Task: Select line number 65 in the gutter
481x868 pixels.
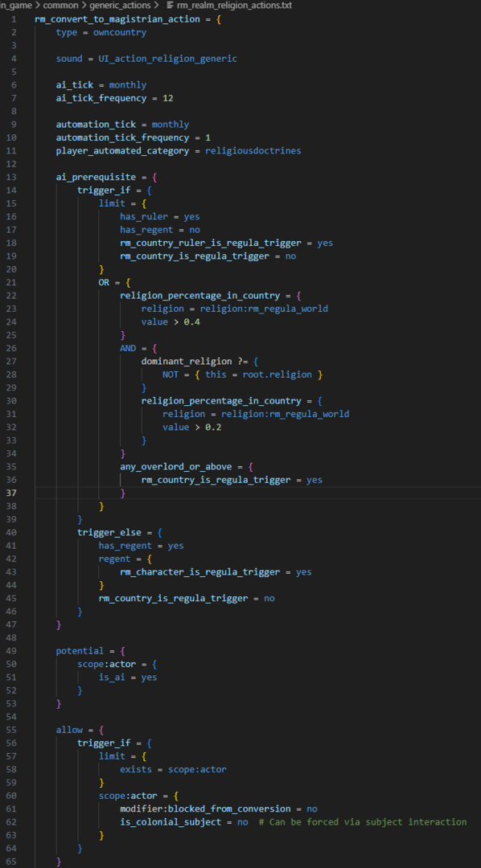Action: tap(11, 862)
